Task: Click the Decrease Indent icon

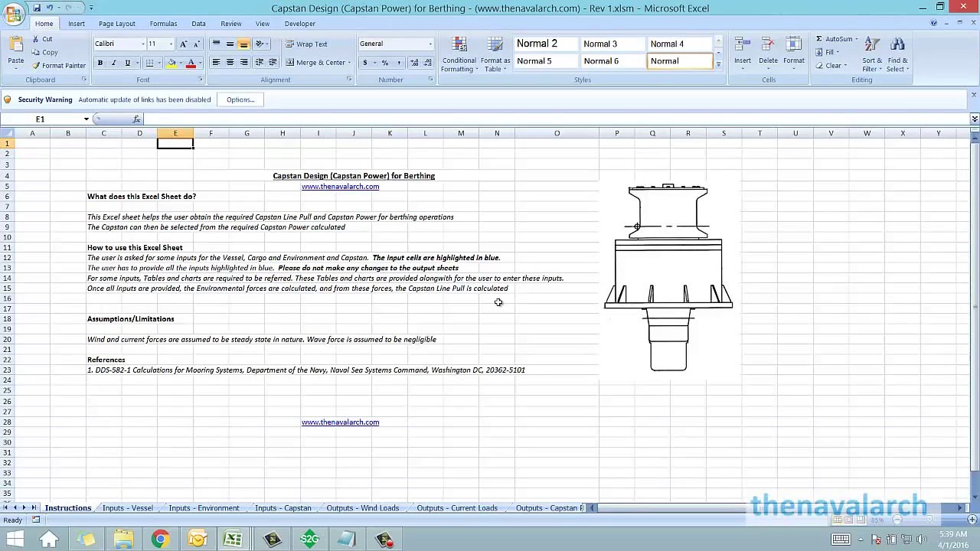Action: [260, 63]
